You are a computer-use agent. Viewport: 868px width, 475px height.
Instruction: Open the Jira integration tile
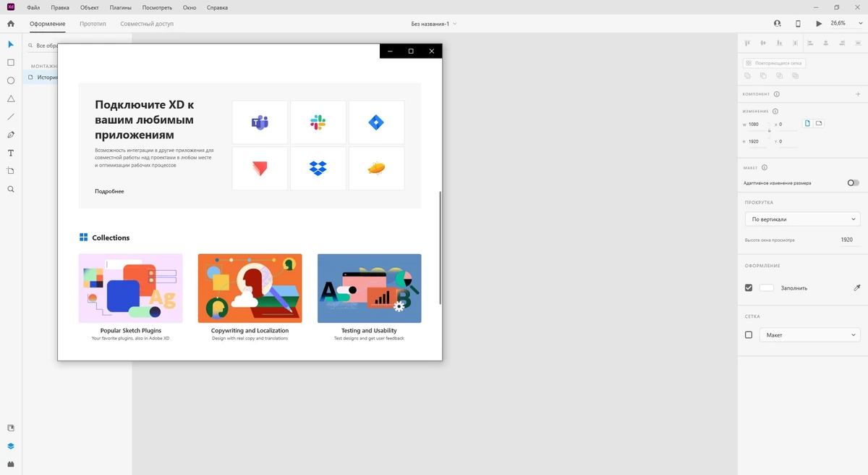376,122
